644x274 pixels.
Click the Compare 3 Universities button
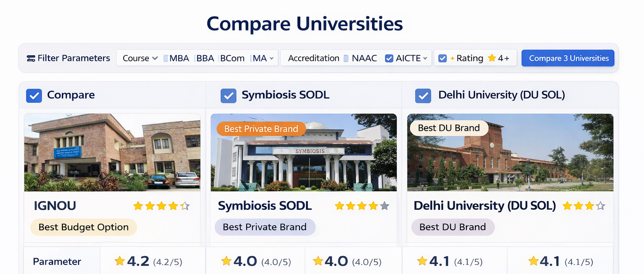click(x=568, y=58)
